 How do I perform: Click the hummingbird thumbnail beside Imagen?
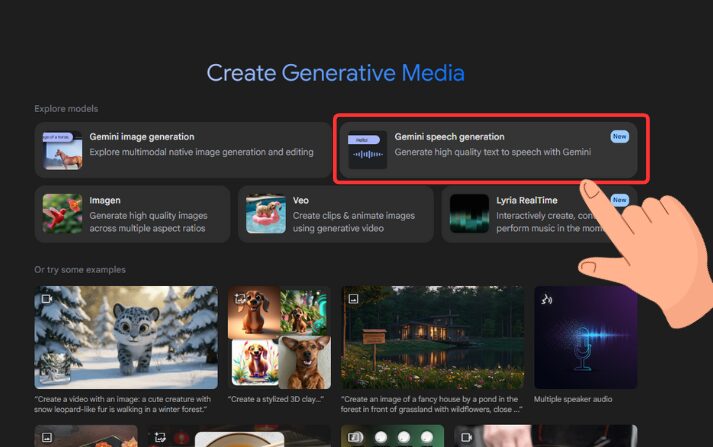[x=63, y=214]
